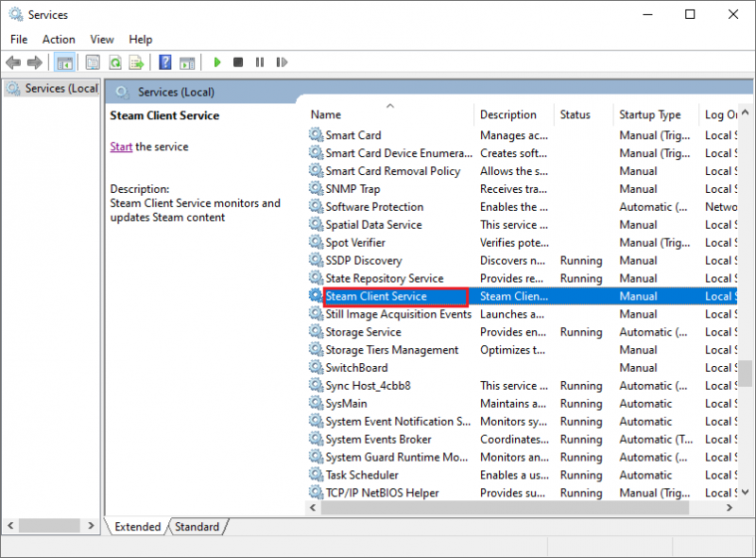Sort by the Log On As column header
This screenshot has width=756, height=558.
tap(718, 114)
